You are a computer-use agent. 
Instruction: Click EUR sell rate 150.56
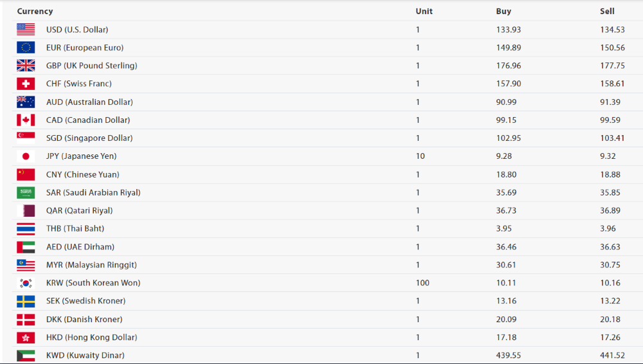(x=612, y=48)
